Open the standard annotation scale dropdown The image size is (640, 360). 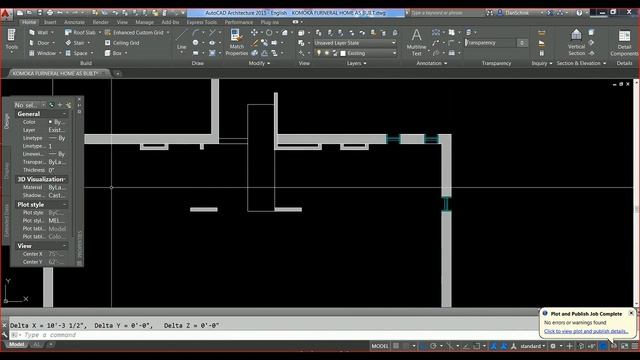tap(532, 346)
